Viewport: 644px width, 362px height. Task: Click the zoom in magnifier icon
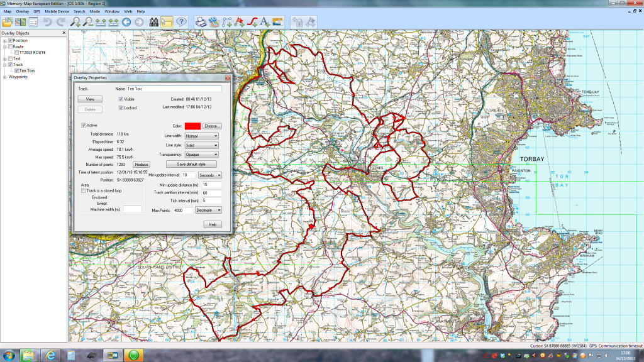point(75,23)
